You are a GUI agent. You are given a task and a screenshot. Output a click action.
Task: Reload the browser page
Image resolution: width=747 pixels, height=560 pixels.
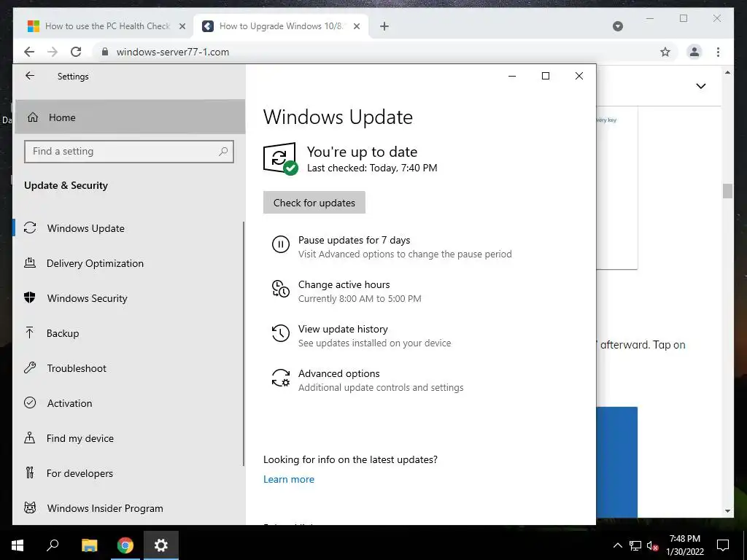(76, 52)
